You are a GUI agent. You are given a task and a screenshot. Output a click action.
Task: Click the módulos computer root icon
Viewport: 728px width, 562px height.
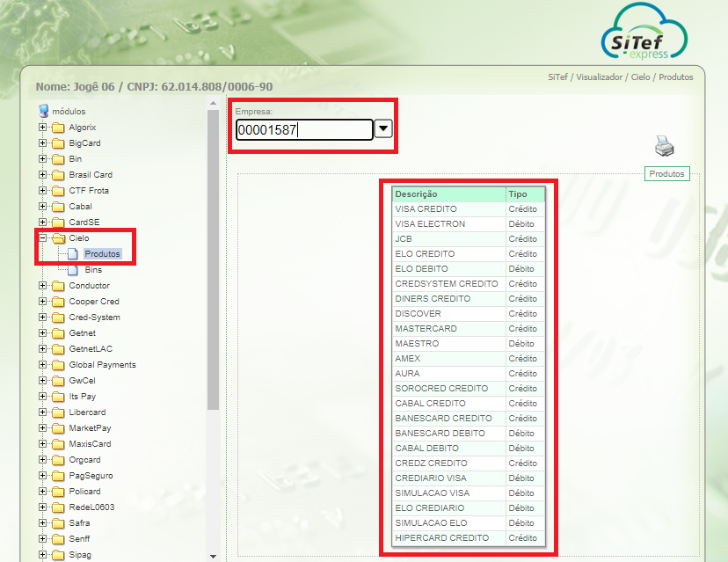pyautogui.click(x=44, y=111)
